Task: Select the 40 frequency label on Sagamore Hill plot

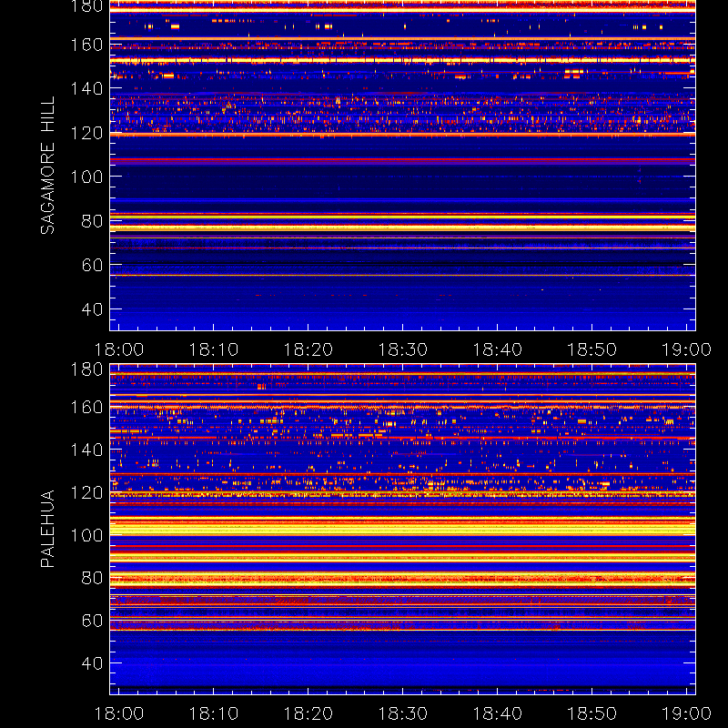Action: point(92,309)
